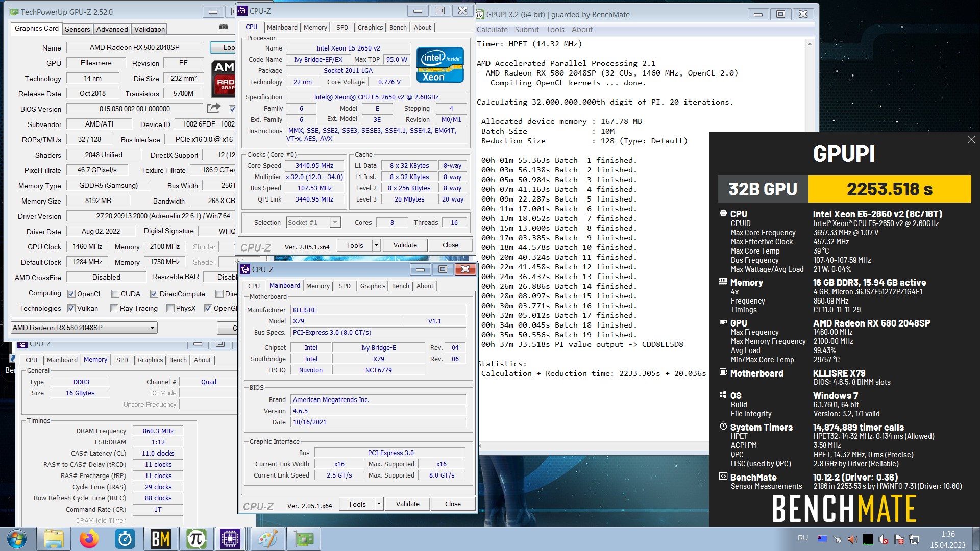Click Close in the lower CPU-Z Mainboard window
This screenshot has width=980, height=551.
453,504
